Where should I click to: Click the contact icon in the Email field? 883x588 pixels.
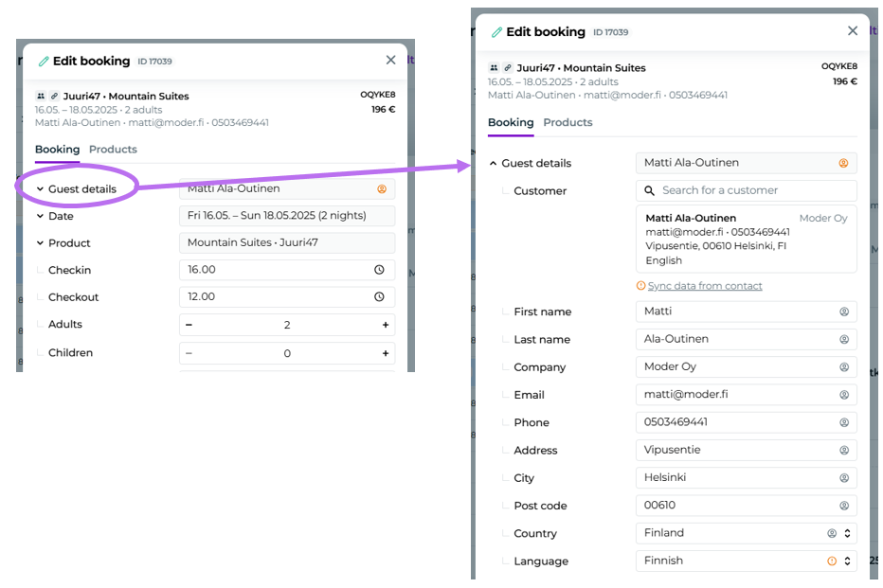(843, 395)
